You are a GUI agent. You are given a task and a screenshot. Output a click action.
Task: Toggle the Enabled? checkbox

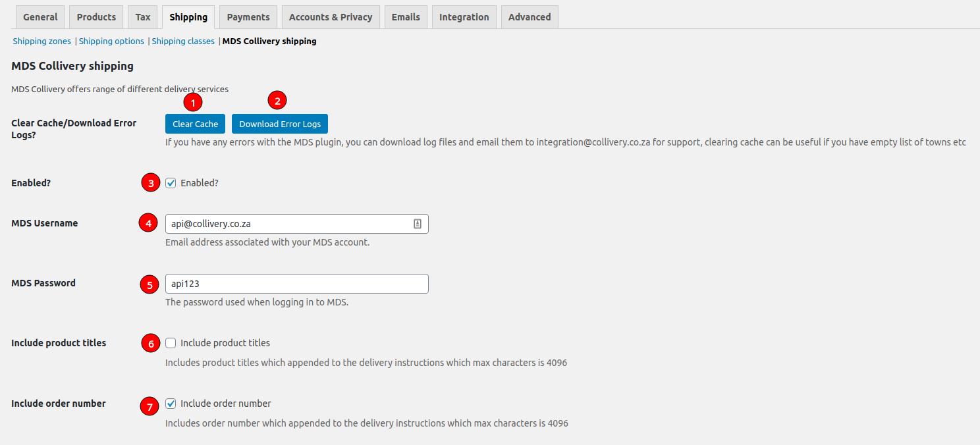[x=171, y=183]
